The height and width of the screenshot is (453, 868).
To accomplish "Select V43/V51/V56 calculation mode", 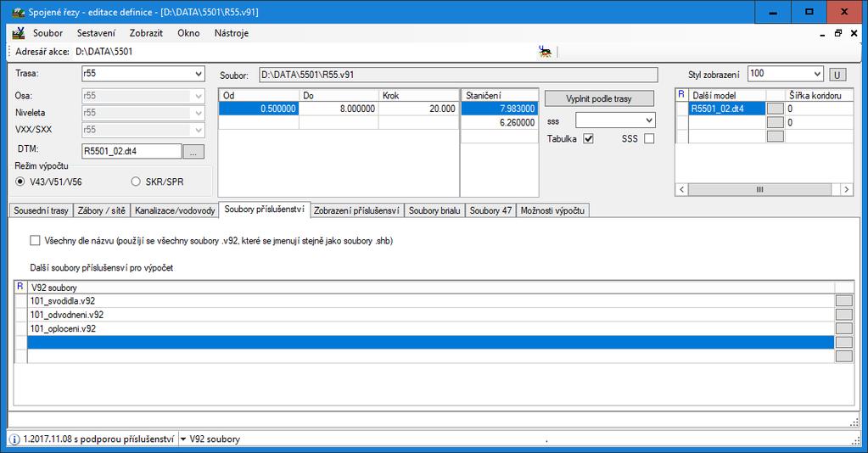I will 20,182.
